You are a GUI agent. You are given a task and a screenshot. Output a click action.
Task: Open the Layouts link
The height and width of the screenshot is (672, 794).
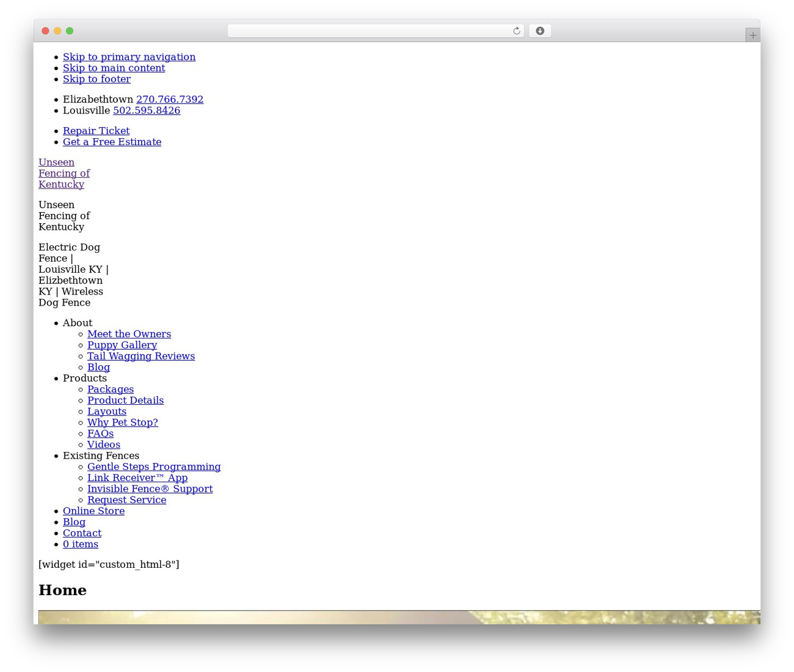107,412
